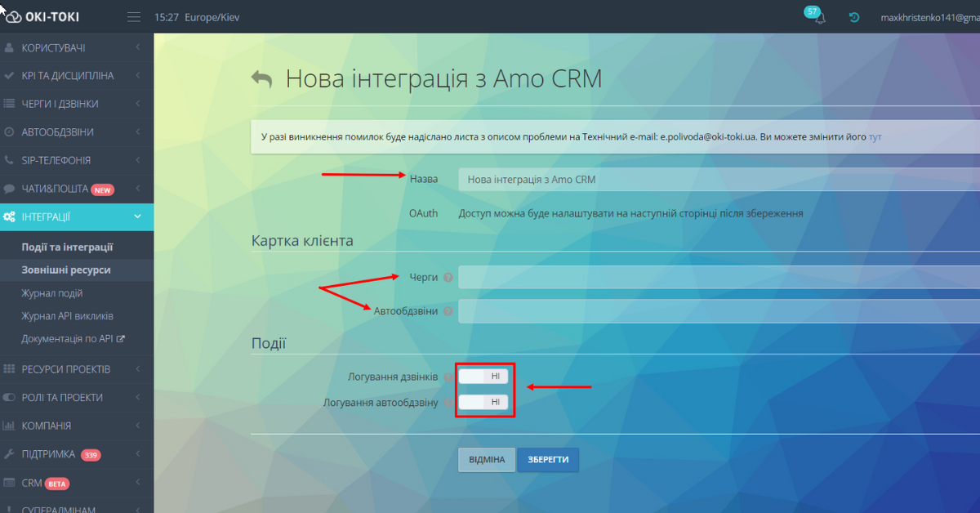The image size is (980, 513).
Task: Open Ролі та проекти menu section
Action: [x=77, y=398]
